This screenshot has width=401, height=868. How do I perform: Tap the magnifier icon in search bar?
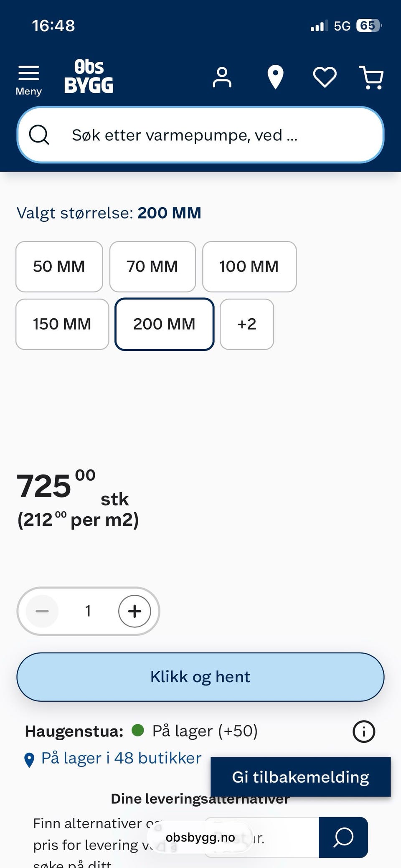click(39, 135)
